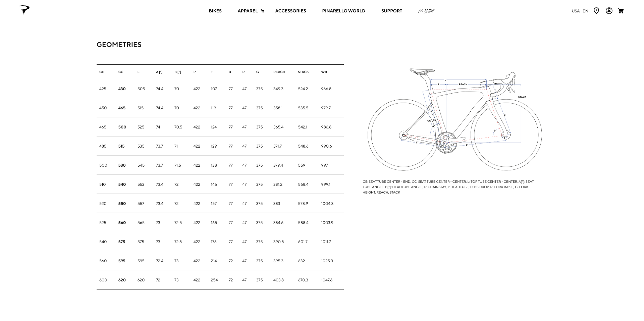The width and height of the screenshot is (644, 321).
Task: Click the Geometries section heading
Action: point(119,45)
